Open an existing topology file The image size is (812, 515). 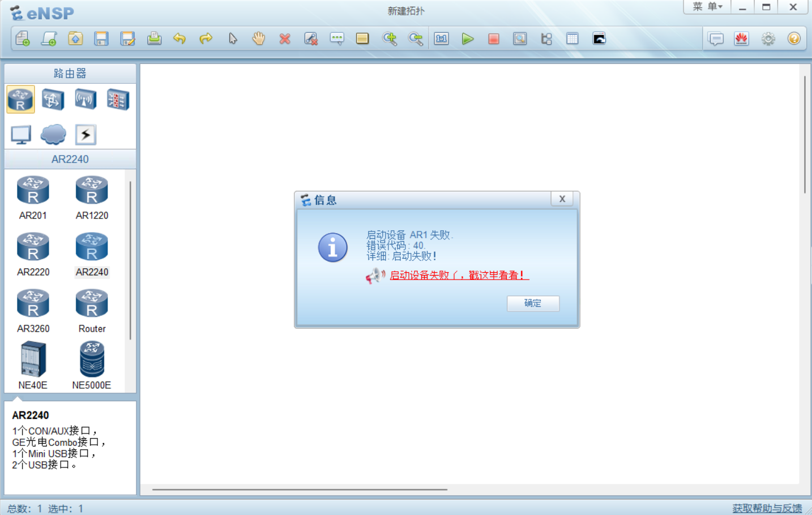75,38
